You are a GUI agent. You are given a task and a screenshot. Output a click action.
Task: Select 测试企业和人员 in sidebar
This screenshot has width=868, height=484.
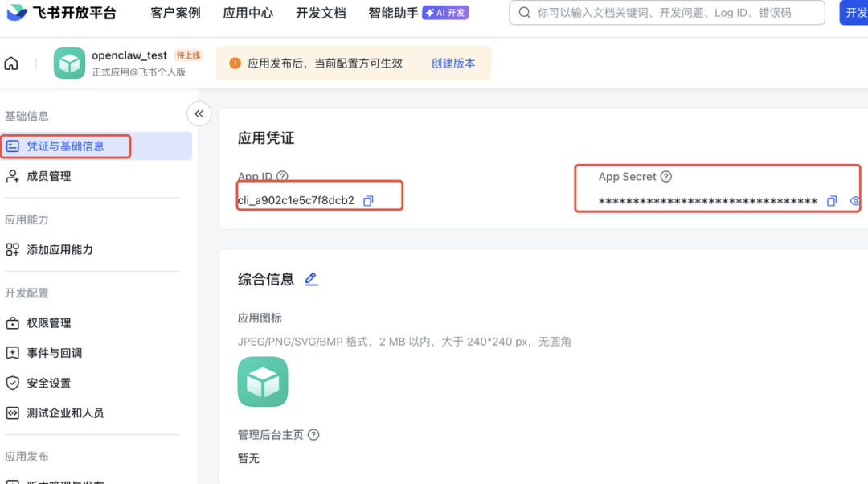[x=65, y=413]
